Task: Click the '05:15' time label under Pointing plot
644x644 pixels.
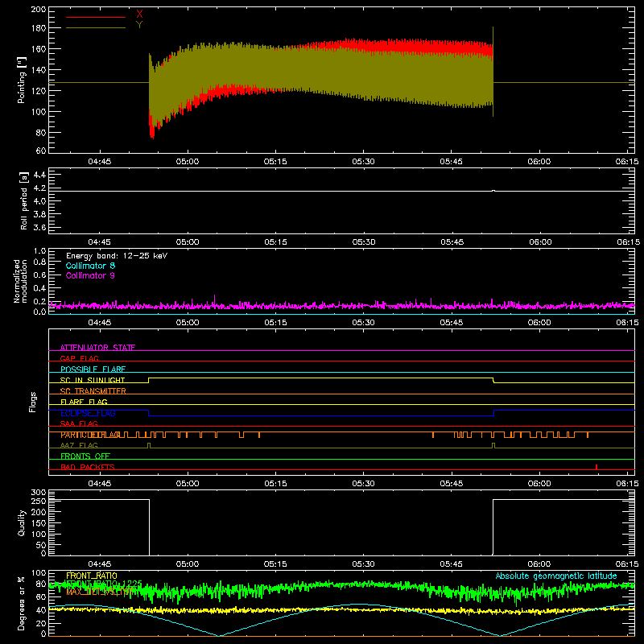Action: click(x=275, y=162)
